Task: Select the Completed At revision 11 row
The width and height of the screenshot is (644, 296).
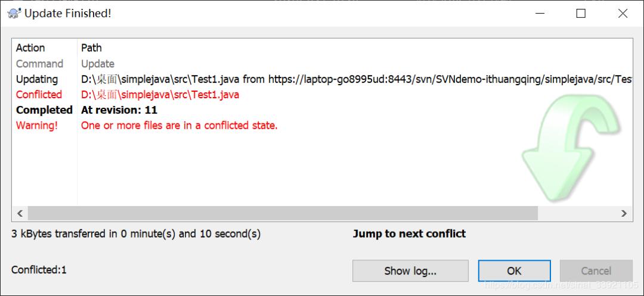Action: [x=119, y=110]
